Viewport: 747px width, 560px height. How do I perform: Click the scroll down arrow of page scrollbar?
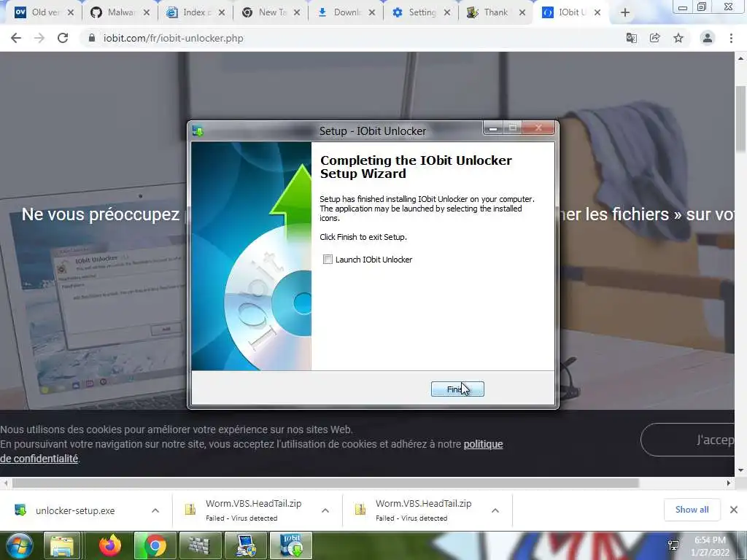click(x=740, y=470)
